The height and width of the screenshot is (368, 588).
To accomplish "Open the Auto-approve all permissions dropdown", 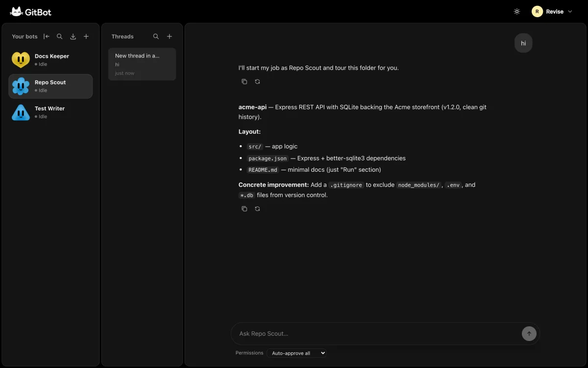I will [x=296, y=353].
